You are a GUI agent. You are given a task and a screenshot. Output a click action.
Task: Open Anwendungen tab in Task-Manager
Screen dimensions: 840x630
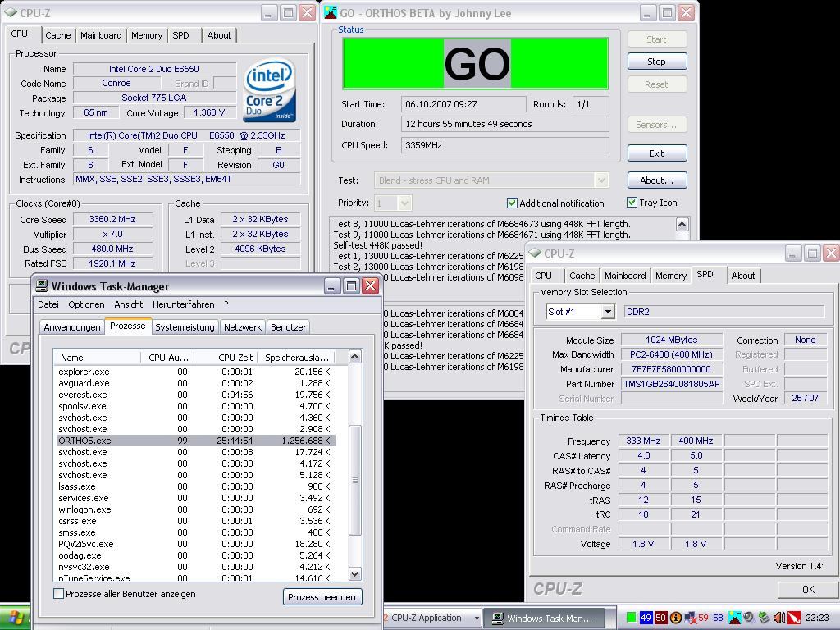coord(72,327)
